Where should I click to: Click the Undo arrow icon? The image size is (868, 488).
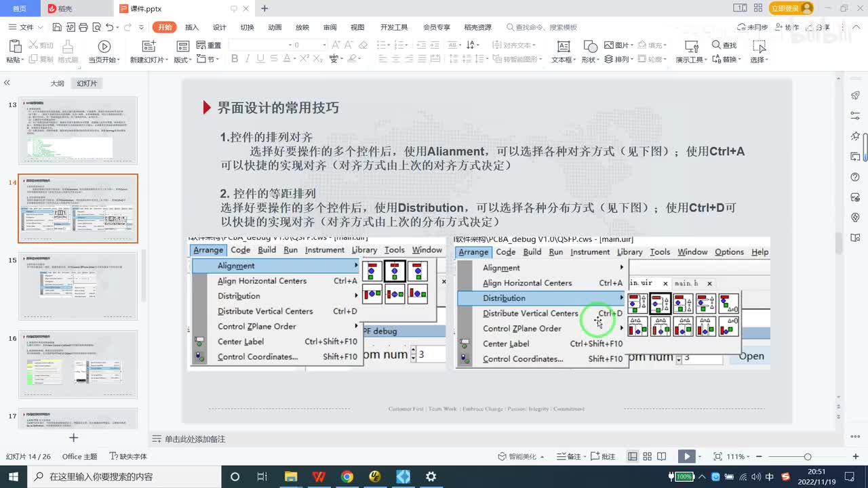pyautogui.click(x=109, y=27)
